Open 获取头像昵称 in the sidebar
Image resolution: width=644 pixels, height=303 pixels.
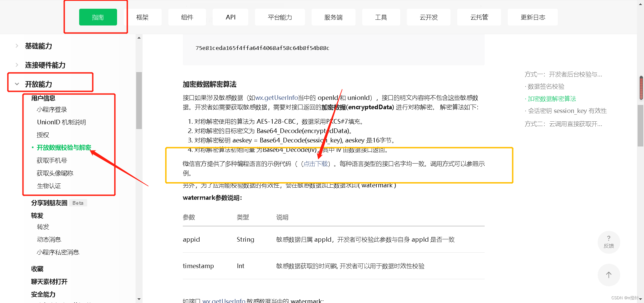pos(55,173)
